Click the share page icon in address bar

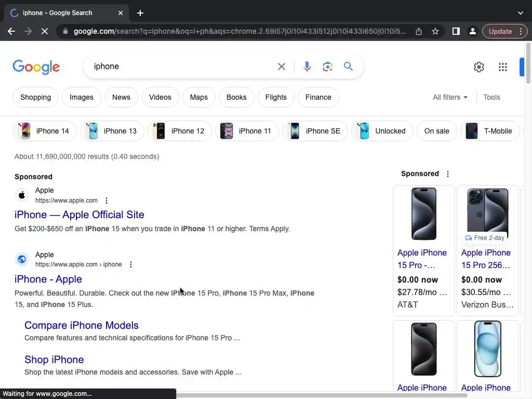(x=419, y=31)
